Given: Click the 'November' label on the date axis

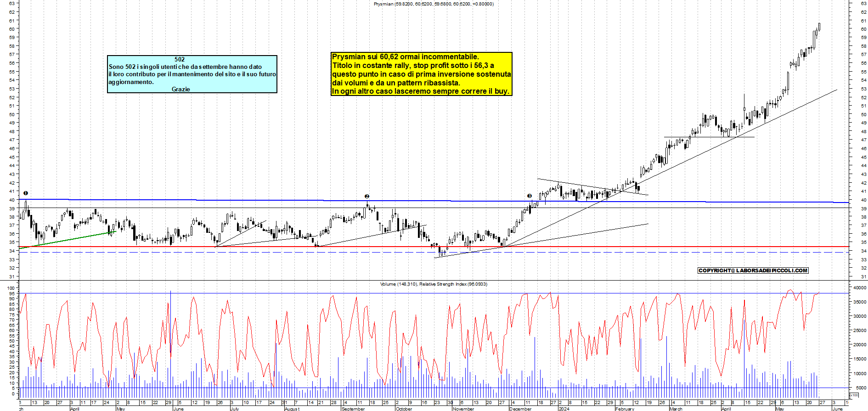Looking at the screenshot, I should click(463, 409).
